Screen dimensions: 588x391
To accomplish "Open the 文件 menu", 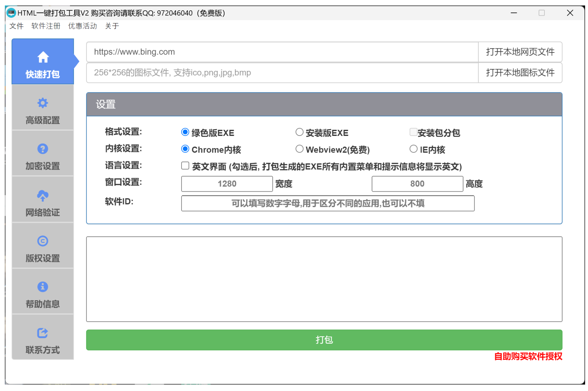I will coord(16,26).
